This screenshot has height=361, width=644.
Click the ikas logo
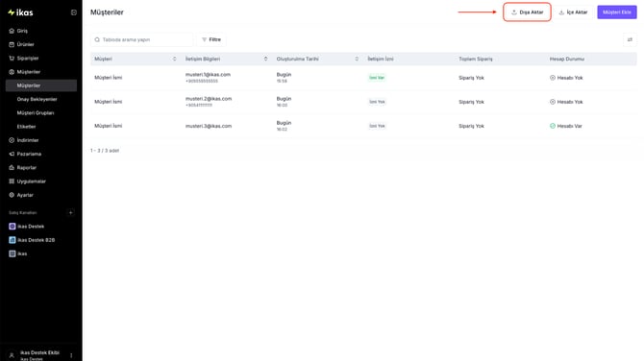pos(20,12)
